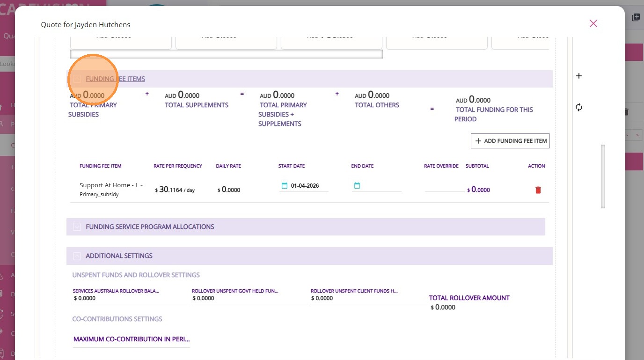Screen dimensions: 644x360
Task: Click the $30.1164 / day rate value
Action: pos(175,190)
